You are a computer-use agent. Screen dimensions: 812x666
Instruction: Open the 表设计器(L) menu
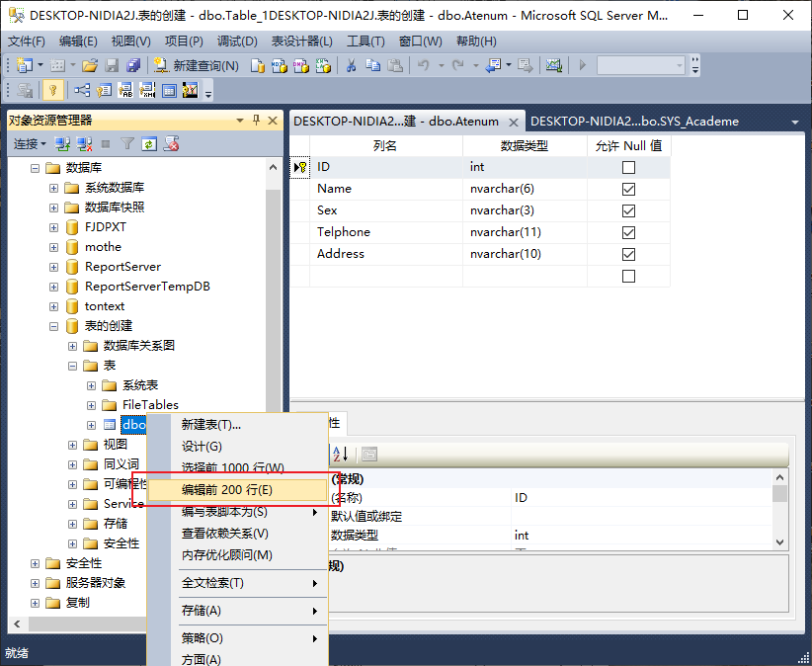point(302,41)
